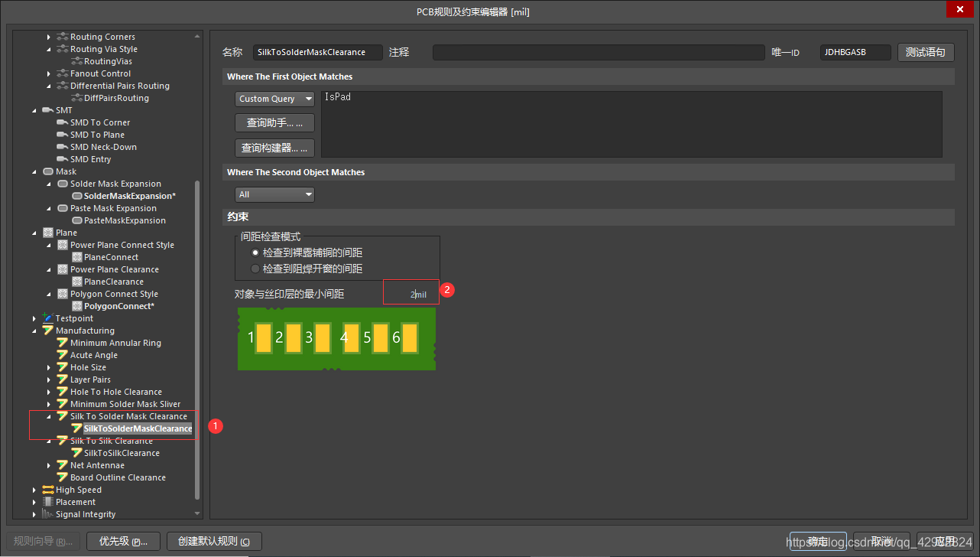Select 检查到裸露铺铜的间距 radio button
This screenshot has height=557, width=980.
[x=255, y=252]
